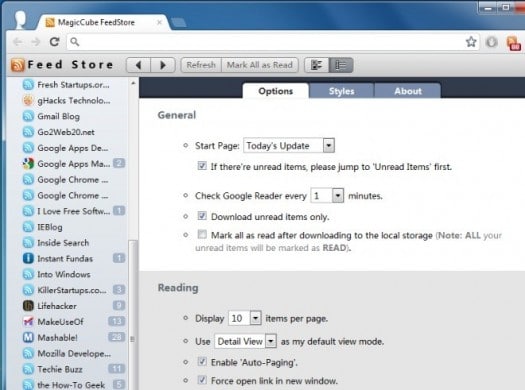The height and width of the screenshot is (390, 525).
Task: Open the Start Page dropdown
Action: (289, 146)
